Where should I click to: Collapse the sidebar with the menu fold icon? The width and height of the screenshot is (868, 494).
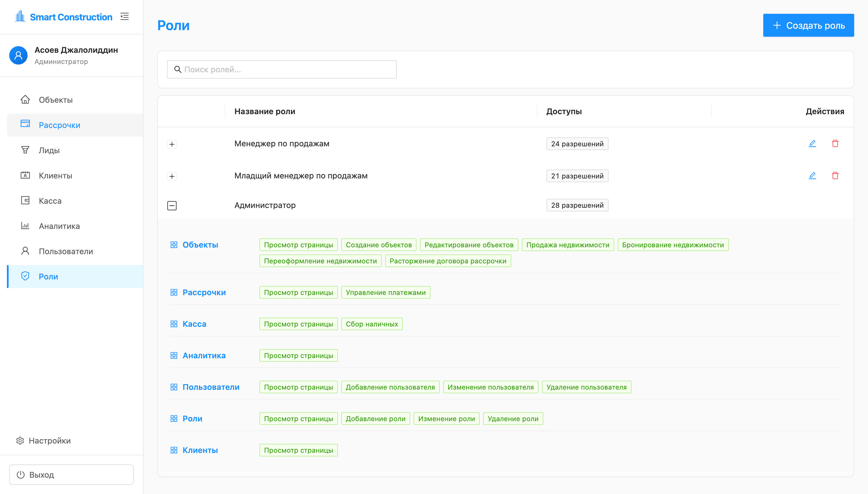(125, 17)
